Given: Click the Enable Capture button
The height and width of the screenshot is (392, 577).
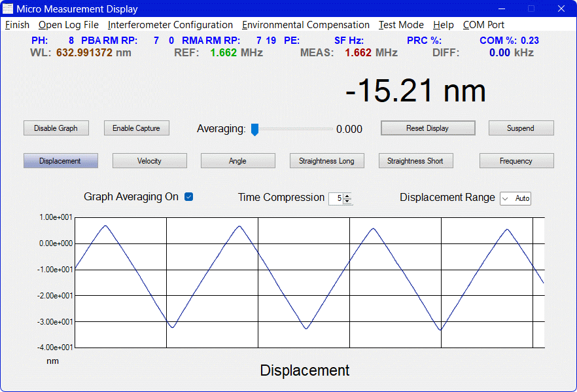Looking at the screenshot, I should tap(136, 128).
